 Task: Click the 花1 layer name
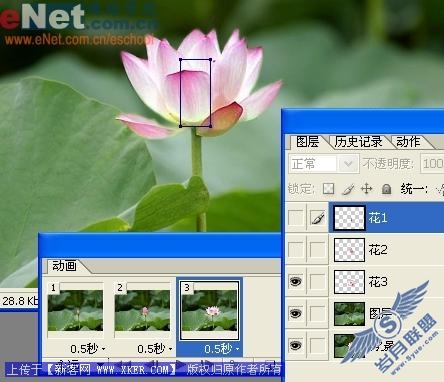click(378, 218)
